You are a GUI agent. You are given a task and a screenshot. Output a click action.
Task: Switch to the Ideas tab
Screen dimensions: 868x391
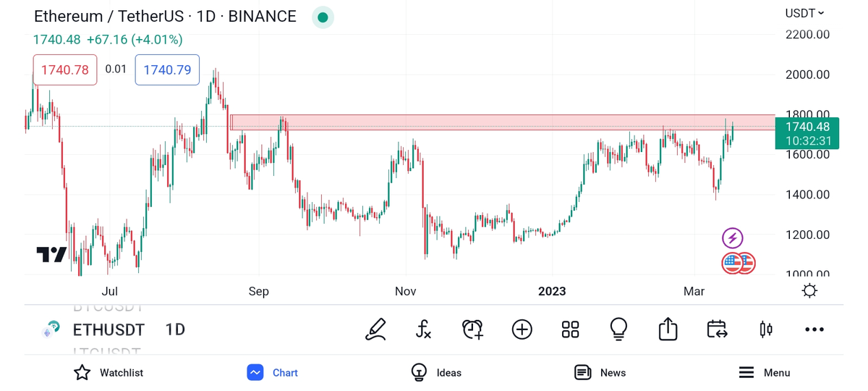(x=436, y=373)
